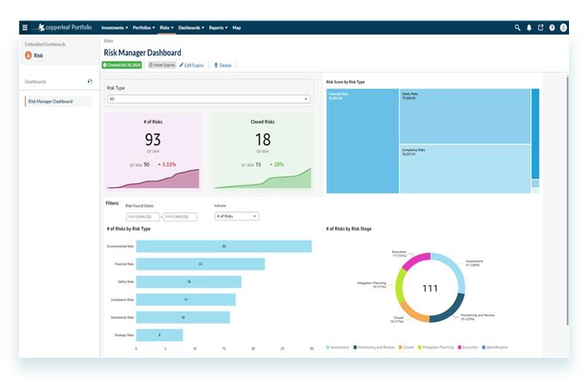Open the Reports menu
This screenshot has height=379, width=588.
(218, 27)
